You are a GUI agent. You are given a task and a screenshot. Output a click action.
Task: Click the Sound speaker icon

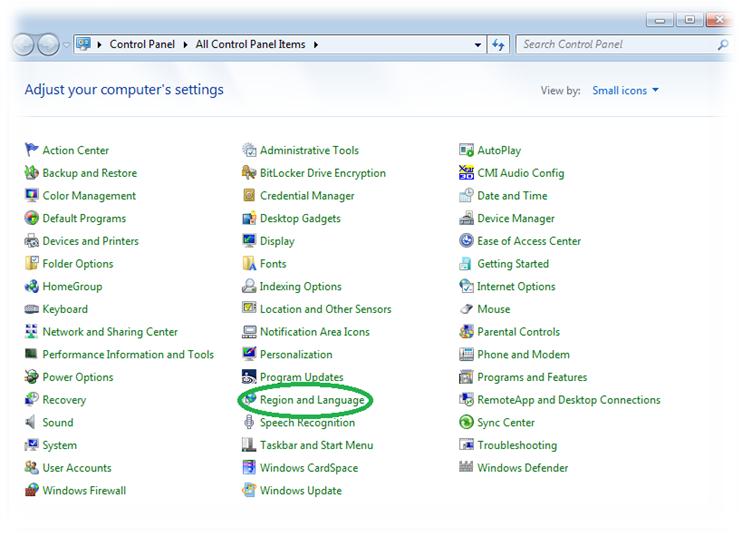pos(31,422)
